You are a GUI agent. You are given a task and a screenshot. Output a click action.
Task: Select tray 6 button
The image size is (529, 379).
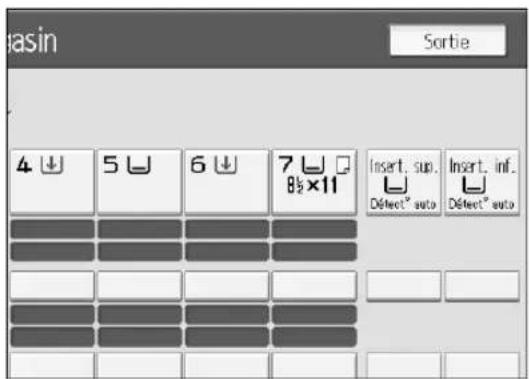[x=227, y=182]
